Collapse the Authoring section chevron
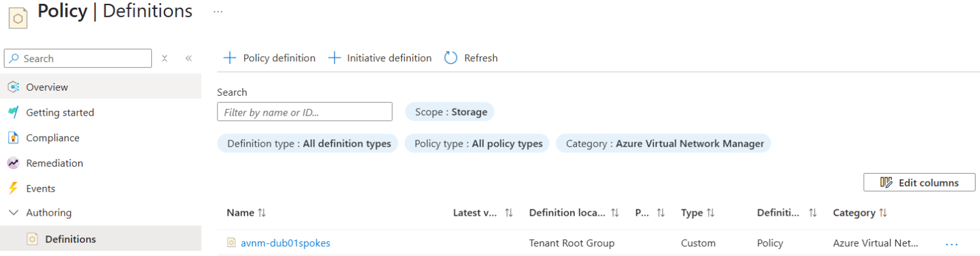980x256 pixels. coord(13,213)
